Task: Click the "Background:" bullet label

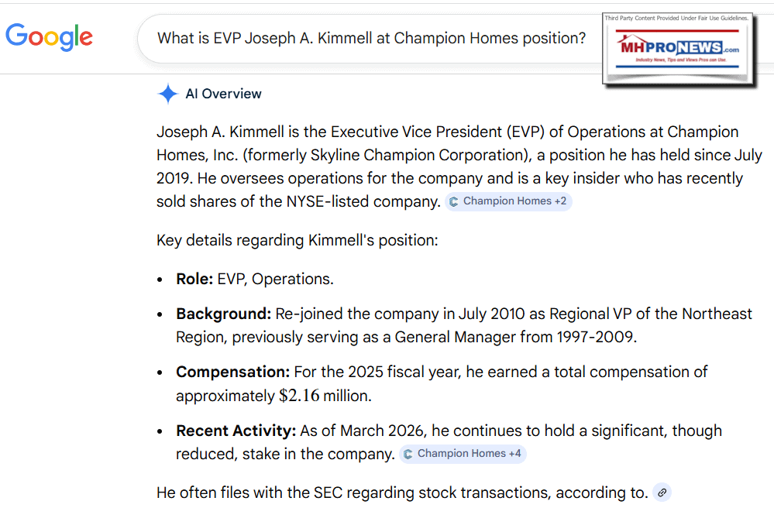Action: click(x=223, y=314)
